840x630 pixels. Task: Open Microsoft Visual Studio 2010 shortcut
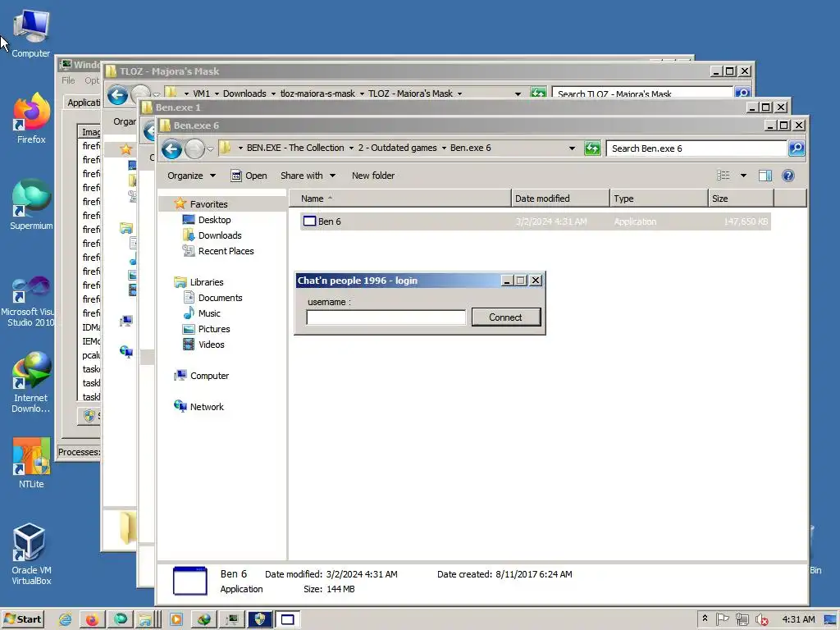coord(30,302)
